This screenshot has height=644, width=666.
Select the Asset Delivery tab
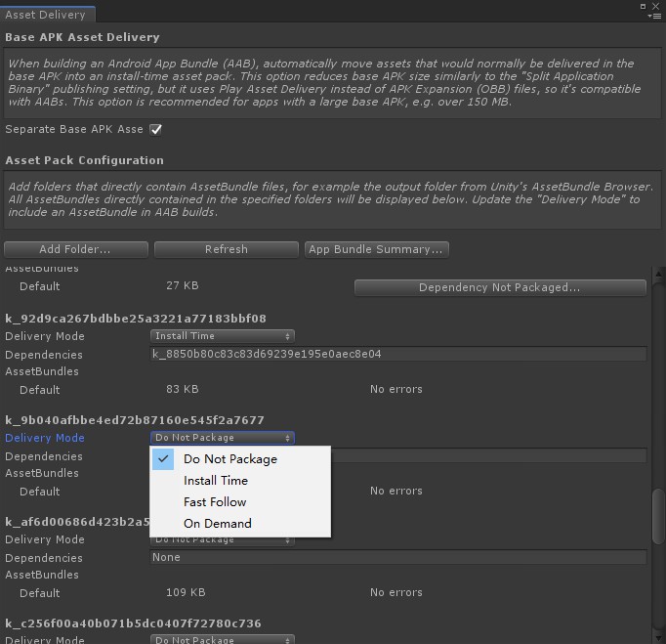pyautogui.click(x=47, y=15)
